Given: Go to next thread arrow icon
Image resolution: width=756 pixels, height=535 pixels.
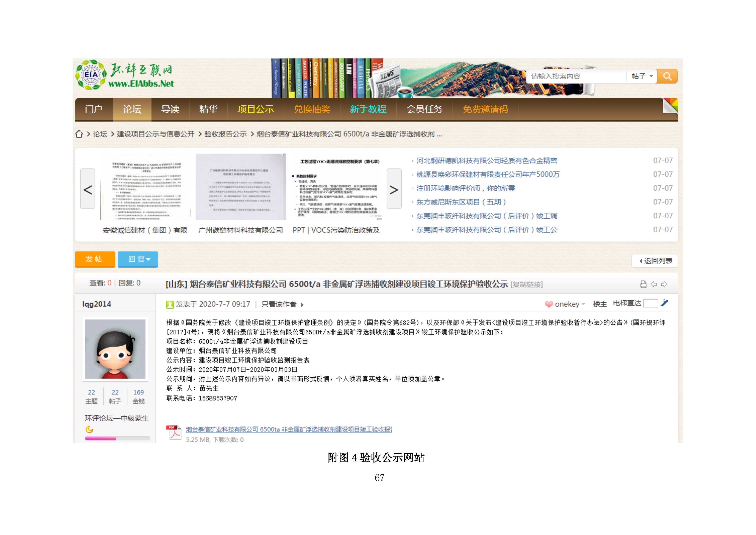Looking at the screenshot, I should pos(664,284).
